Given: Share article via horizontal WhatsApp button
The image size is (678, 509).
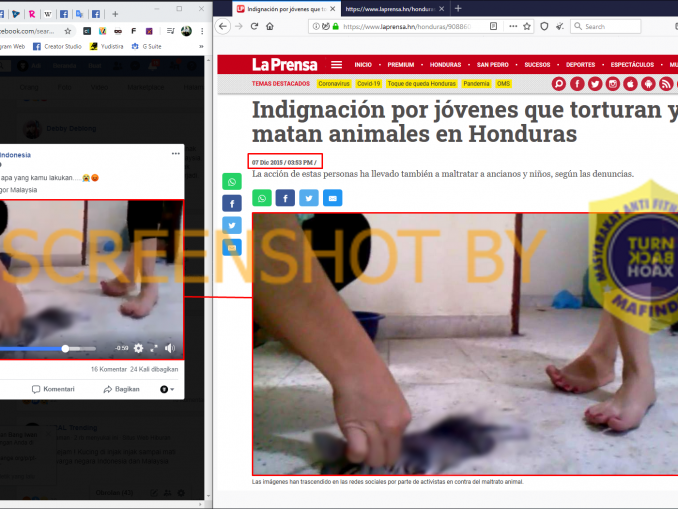Looking at the screenshot, I should tap(262, 198).
